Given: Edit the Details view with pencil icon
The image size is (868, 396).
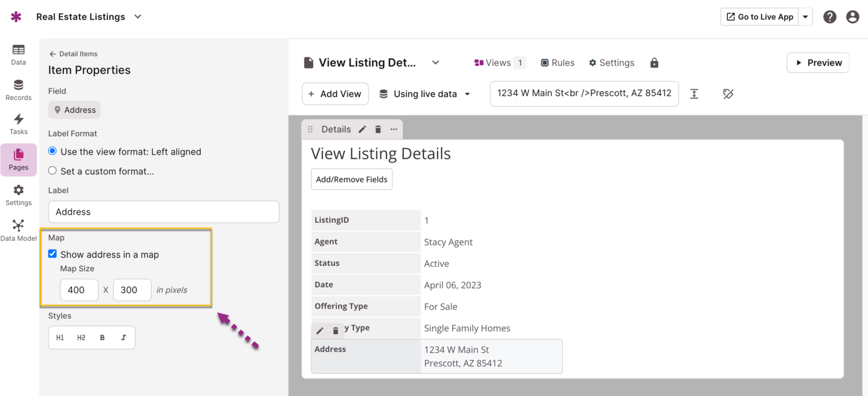Looking at the screenshot, I should (x=362, y=129).
